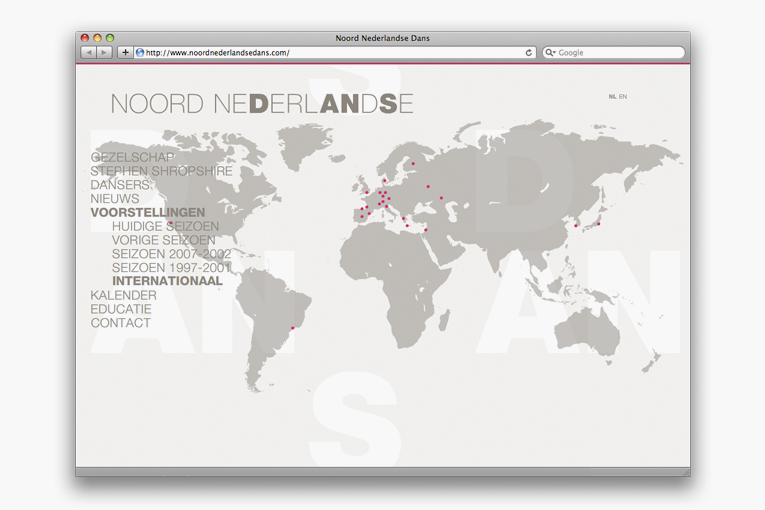Go back using the browser back arrow
Screen dimensions: 765x510
click(88, 52)
